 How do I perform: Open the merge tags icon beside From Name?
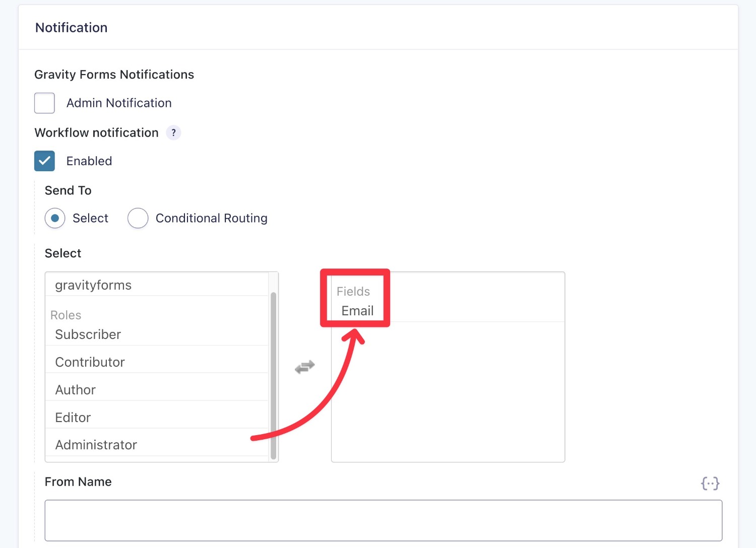[x=710, y=484]
